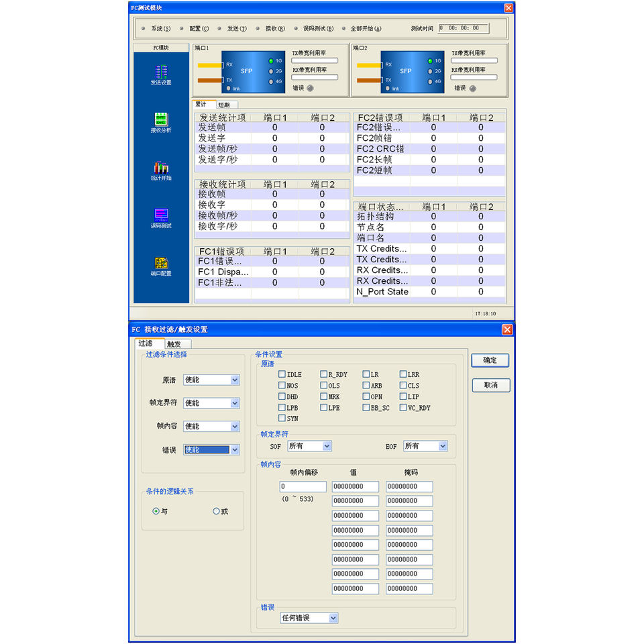Click the 确定 button

[x=490, y=360]
